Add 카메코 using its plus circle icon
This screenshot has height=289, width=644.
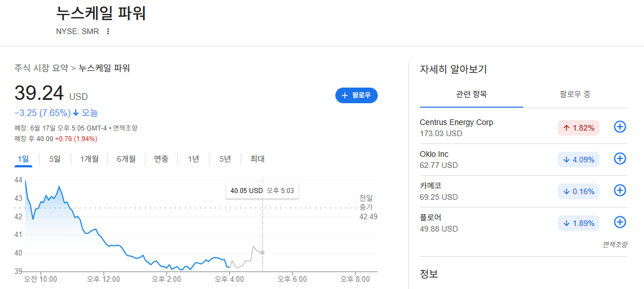[x=620, y=190]
